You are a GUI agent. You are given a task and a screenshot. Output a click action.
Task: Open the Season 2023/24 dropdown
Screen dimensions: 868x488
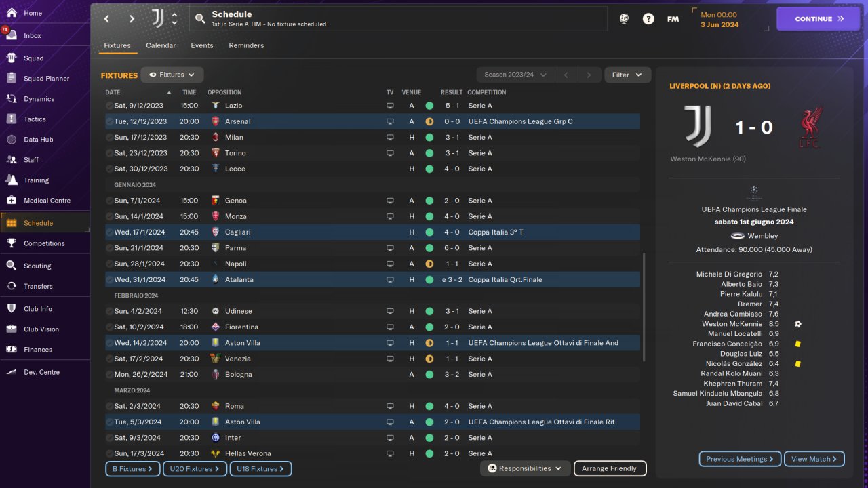click(x=515, y=75)
